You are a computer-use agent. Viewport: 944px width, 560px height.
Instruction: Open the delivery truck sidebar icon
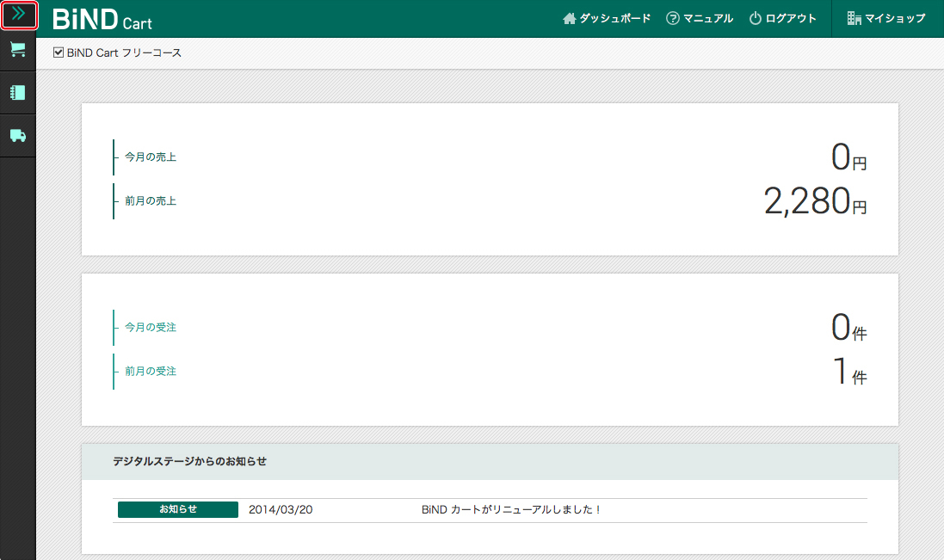coord(18,135)
